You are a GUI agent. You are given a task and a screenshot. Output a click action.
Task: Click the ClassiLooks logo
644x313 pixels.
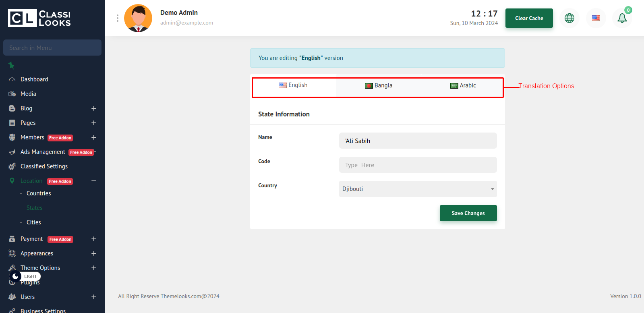coord(39,18)
